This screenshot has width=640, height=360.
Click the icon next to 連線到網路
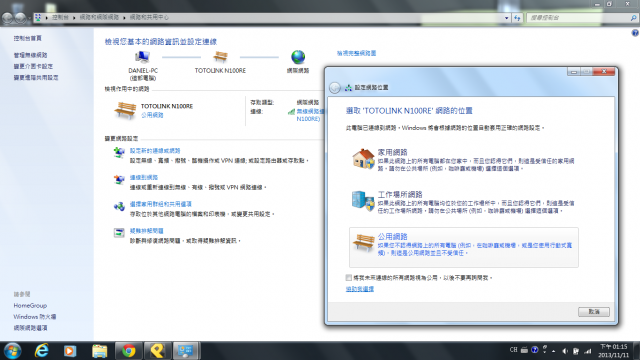point(119,179)
